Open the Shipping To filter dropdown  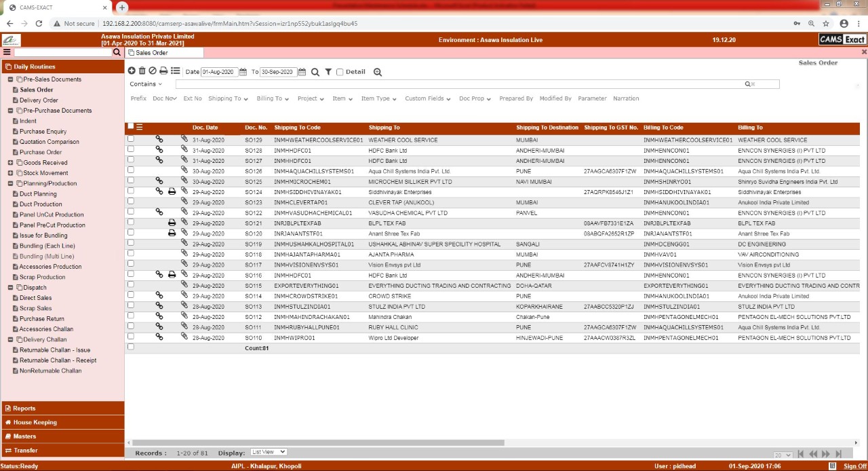pyautogui.click(x=227, y=98)
